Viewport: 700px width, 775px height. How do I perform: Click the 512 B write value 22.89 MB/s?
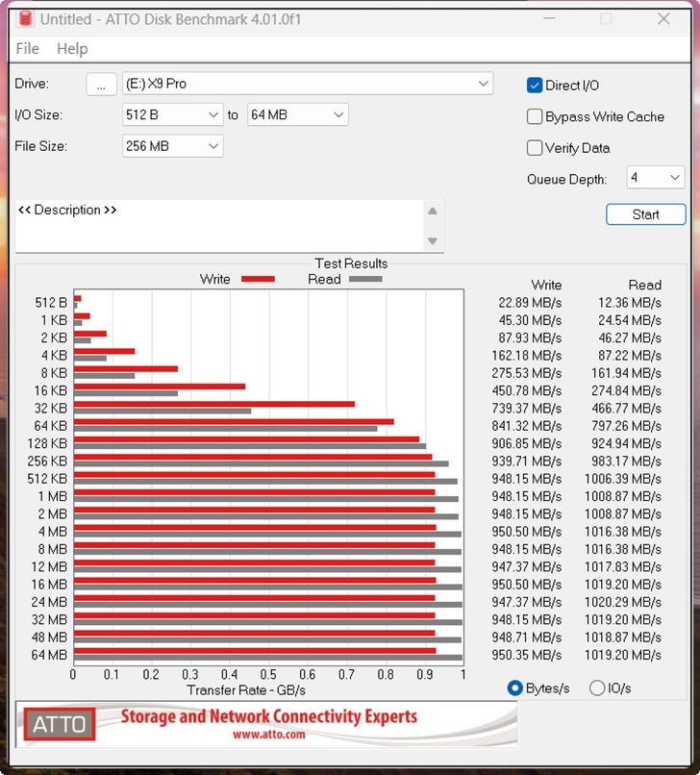point(530,303)
